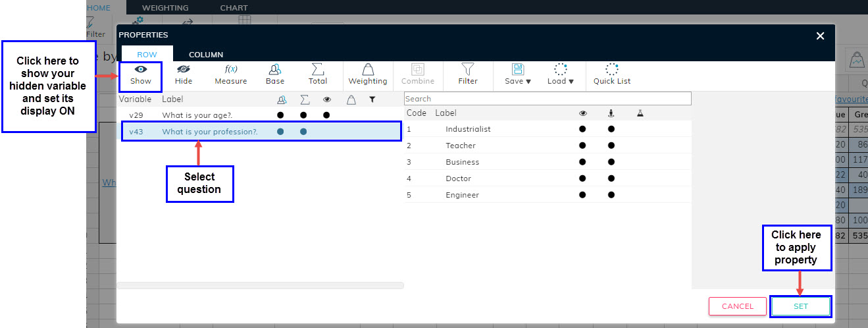Image resolution: width=868 pixels, height=328 pixels.
Task: Toggle visibility dot for Teacher code
Action: coord(582,146)
